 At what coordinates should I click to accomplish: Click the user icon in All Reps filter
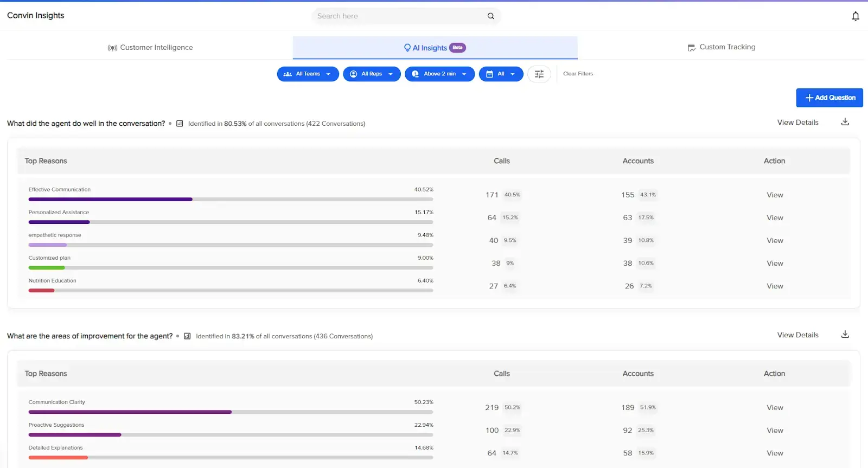coord(354,74)
